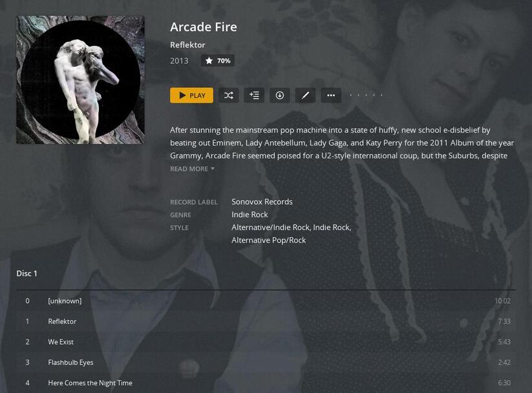532x393 pixels.
Task: Select Here Comes the Night Time
Action: click(266, 383)
